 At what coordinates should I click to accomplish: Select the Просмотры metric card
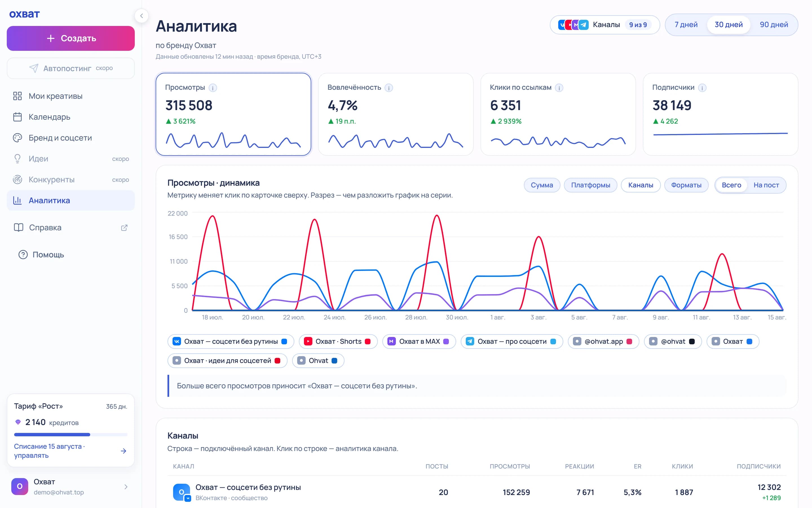233,114
